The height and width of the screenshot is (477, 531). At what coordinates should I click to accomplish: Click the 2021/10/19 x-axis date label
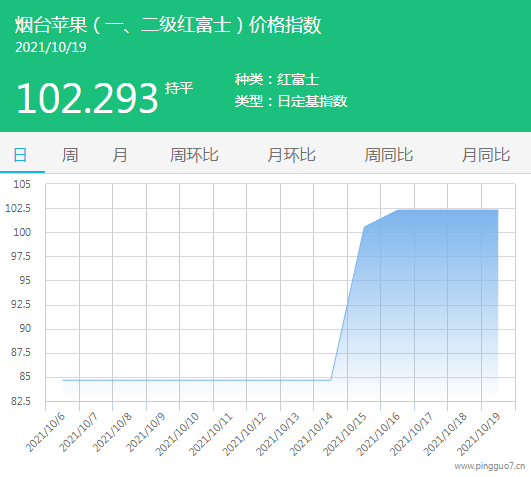(479, 434)
